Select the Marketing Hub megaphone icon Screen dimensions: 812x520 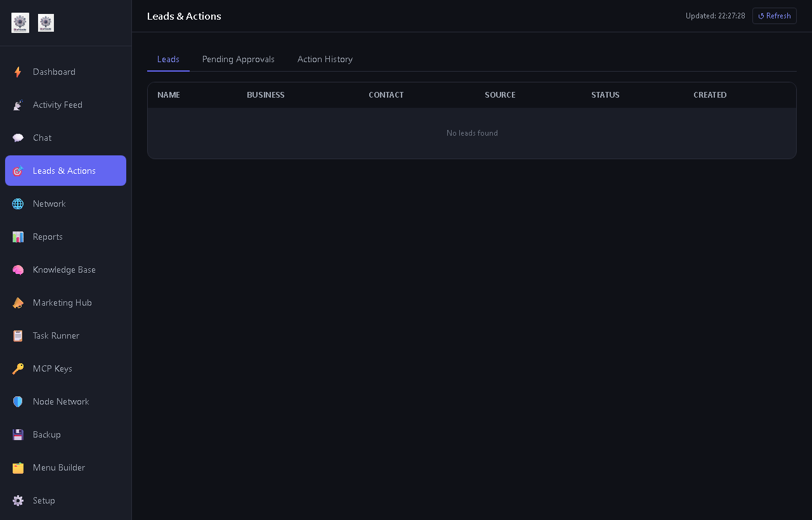(x=18, y=302)
